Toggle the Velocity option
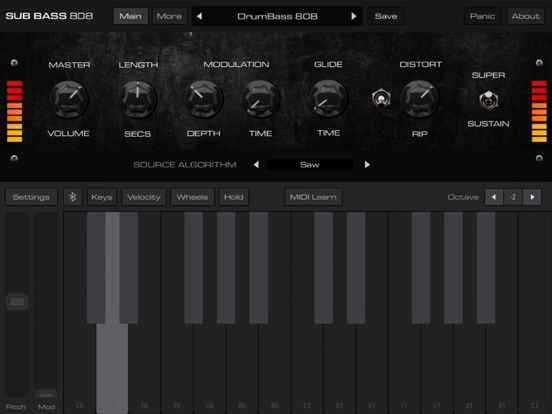Image resolution: width=552 pixels, height=414 pixels. 144,197
